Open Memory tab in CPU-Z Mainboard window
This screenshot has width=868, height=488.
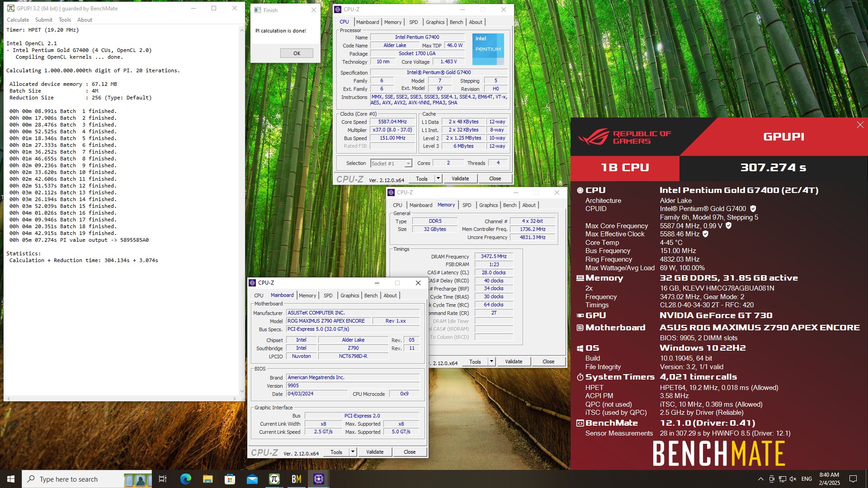click(307, 296)
